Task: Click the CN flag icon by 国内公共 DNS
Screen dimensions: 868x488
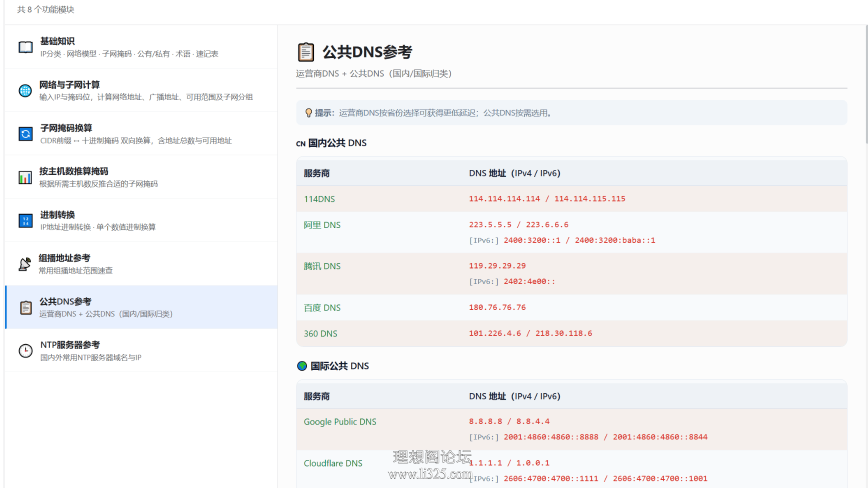Action: click(x=300, y=143)
